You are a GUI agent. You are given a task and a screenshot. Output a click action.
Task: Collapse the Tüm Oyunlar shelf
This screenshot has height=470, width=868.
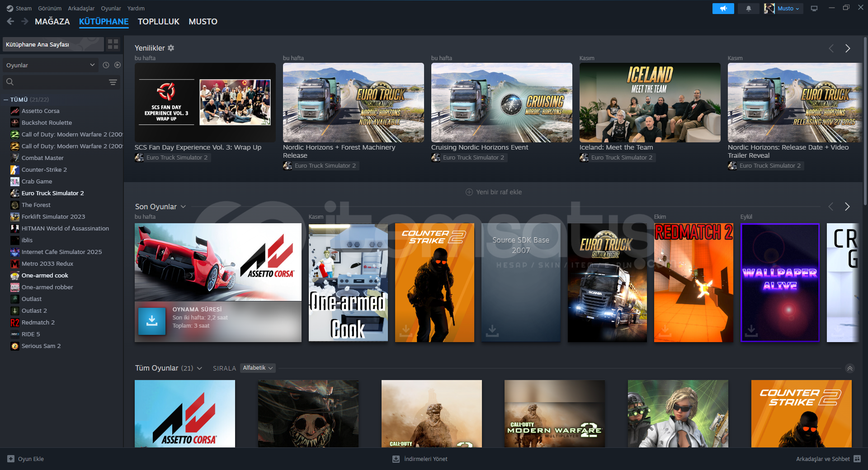[x=850, y=368]
